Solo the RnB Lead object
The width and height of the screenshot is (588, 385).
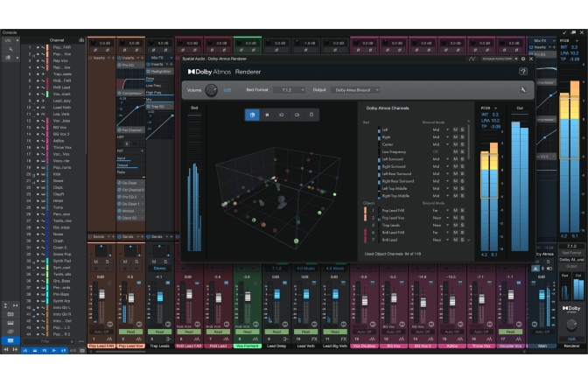462,240
